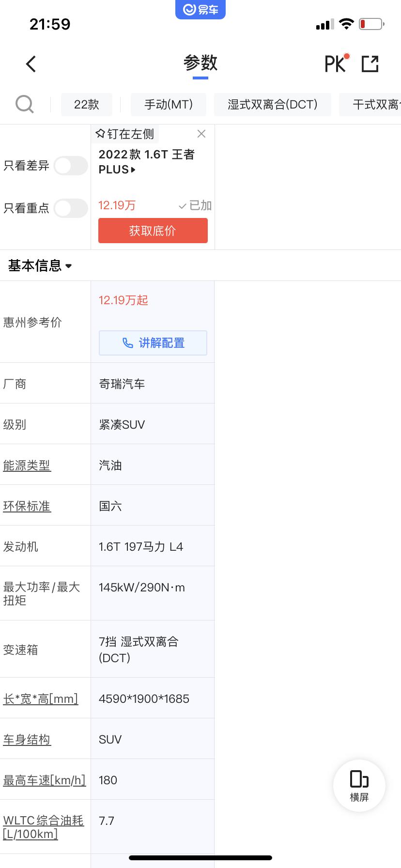Open the WLTC综合油耗 explanation link
This screenshot has width=401, height=868.
point(44,827)
